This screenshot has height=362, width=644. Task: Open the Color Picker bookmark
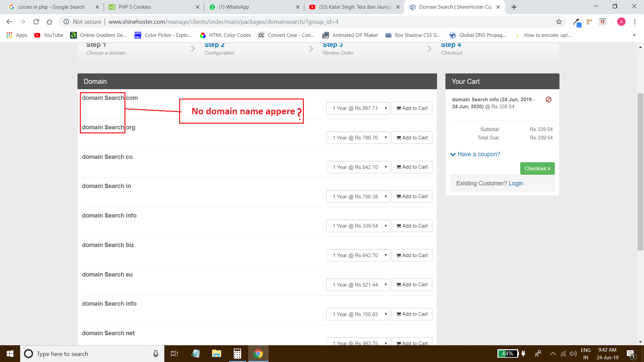[163, 35]
